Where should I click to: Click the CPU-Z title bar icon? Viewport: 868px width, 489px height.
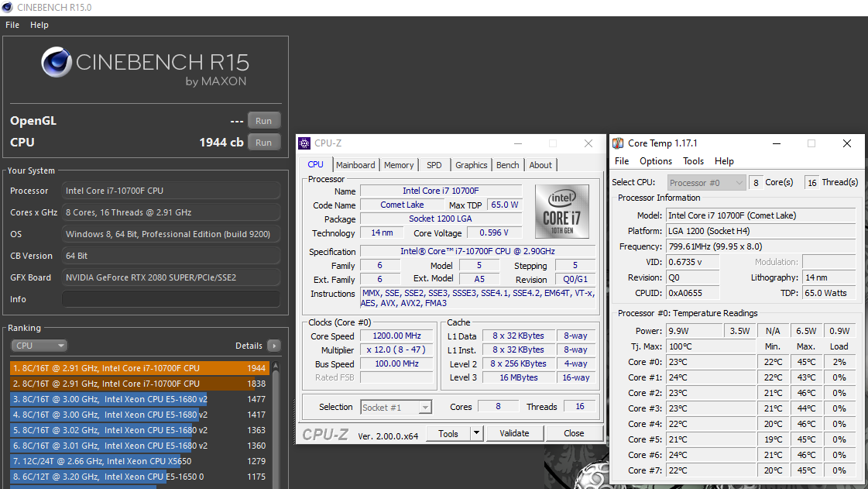pyautogui.click(x=304, y=143)
